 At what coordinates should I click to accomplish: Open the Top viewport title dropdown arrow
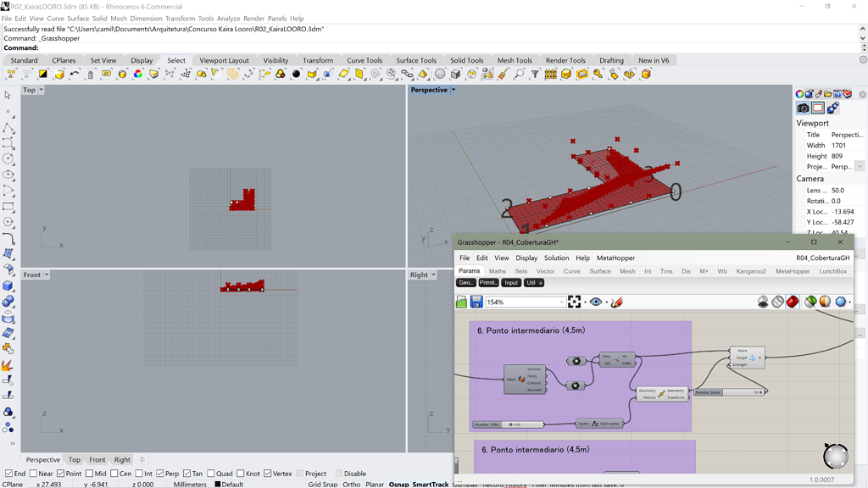(41, 90)
